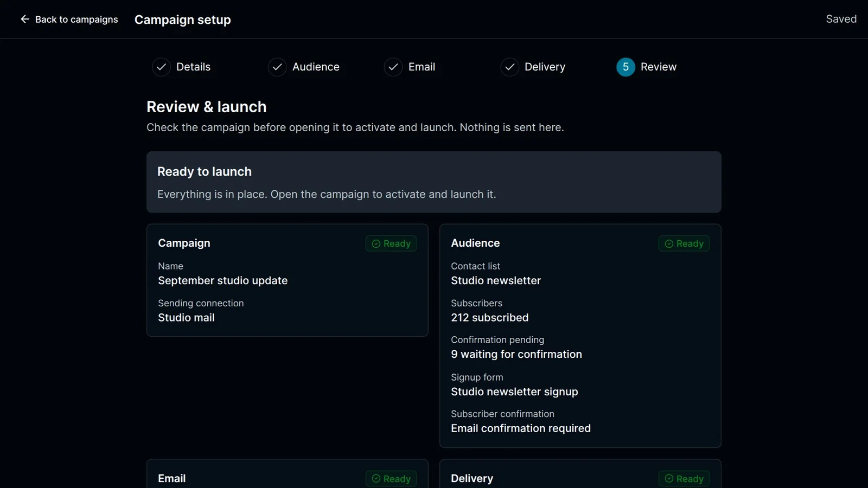The width and height of the screenshot is (868, 488).
Task: Click the Audience card heading
Action: [x=475, y=243]
